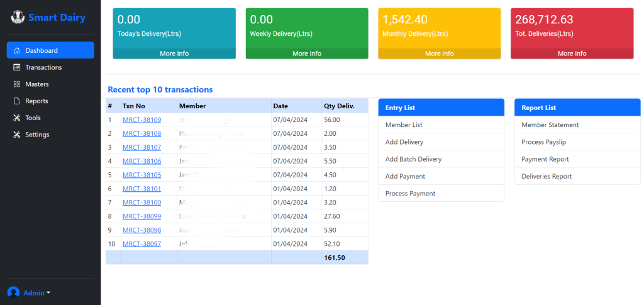
Task: Open transaction MRCT-38109
Action: point(142,119)
